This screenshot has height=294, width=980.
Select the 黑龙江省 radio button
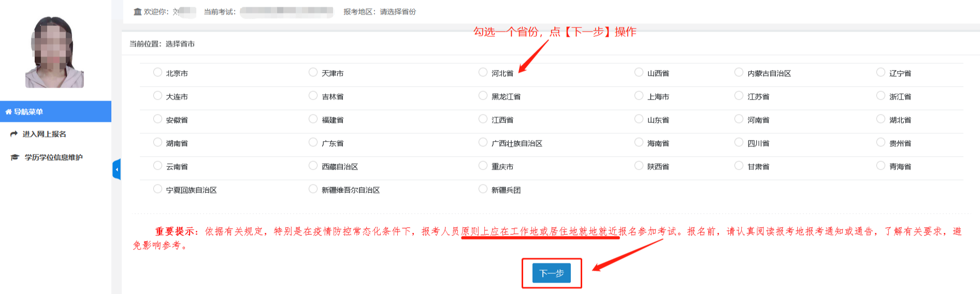pyautogui.click(x=483, y=95)
